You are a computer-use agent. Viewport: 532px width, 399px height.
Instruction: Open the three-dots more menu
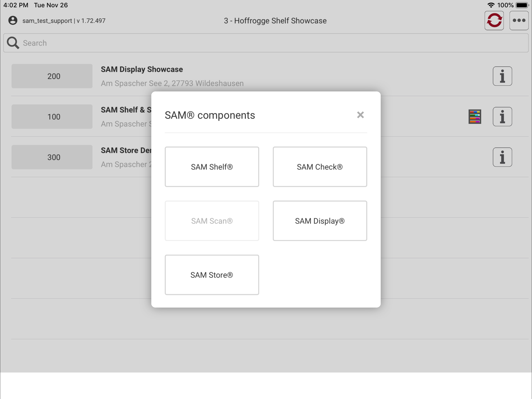(x=519, y=20)
